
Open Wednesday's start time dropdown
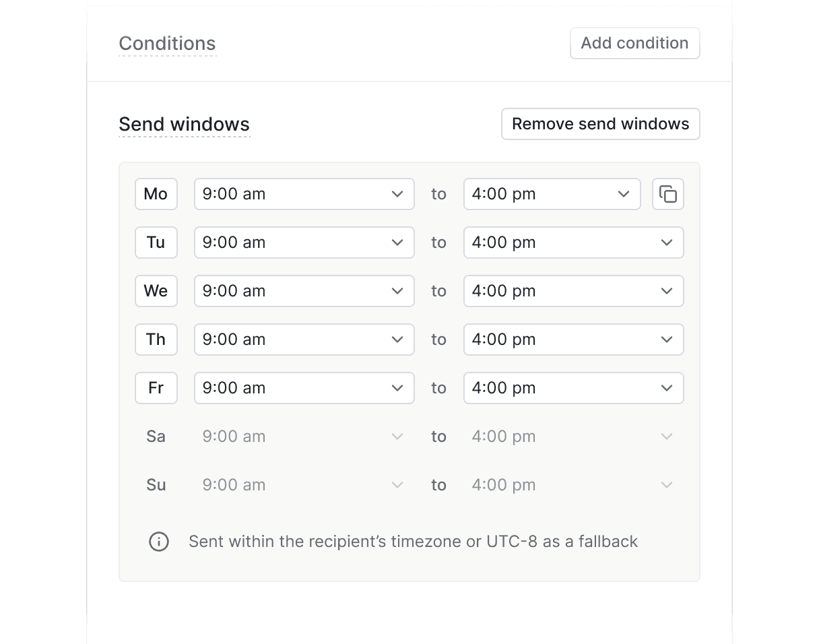coord(304,291)
